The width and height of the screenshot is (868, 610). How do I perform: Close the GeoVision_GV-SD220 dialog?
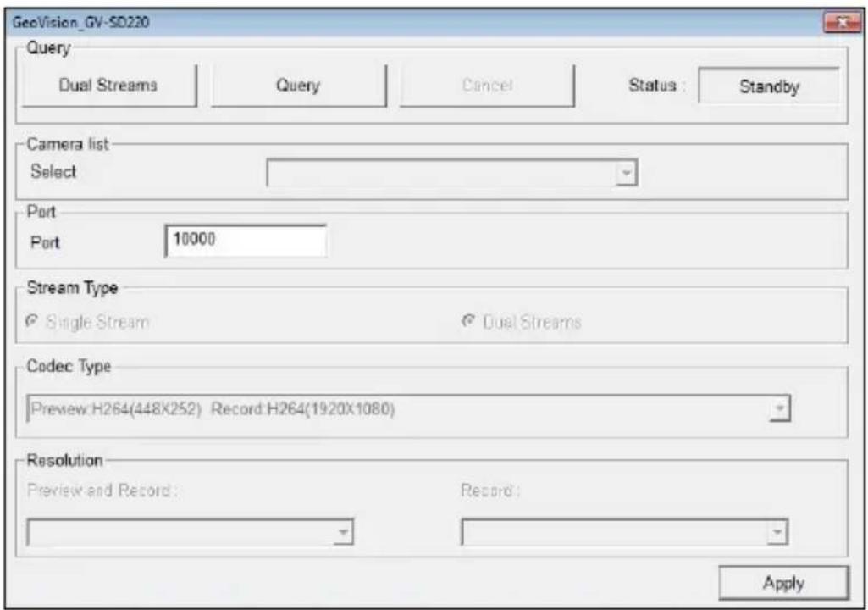coord(842,23)
